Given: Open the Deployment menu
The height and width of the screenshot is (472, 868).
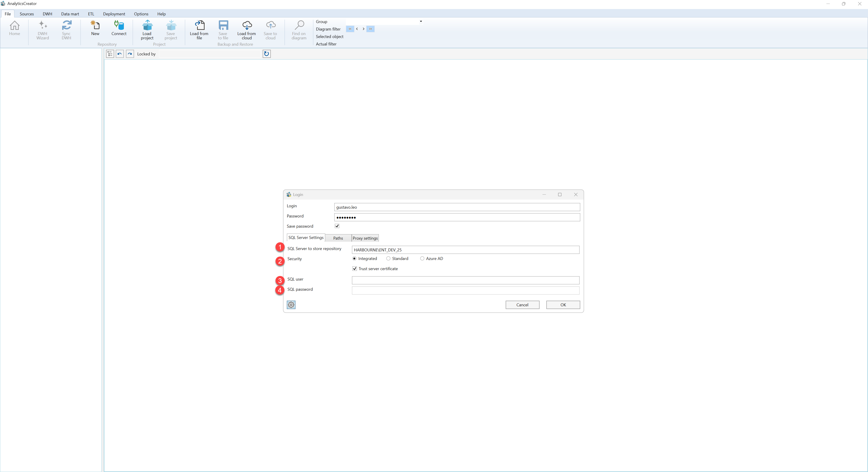Looking at the screenshot, I should (x=114, y=14).
